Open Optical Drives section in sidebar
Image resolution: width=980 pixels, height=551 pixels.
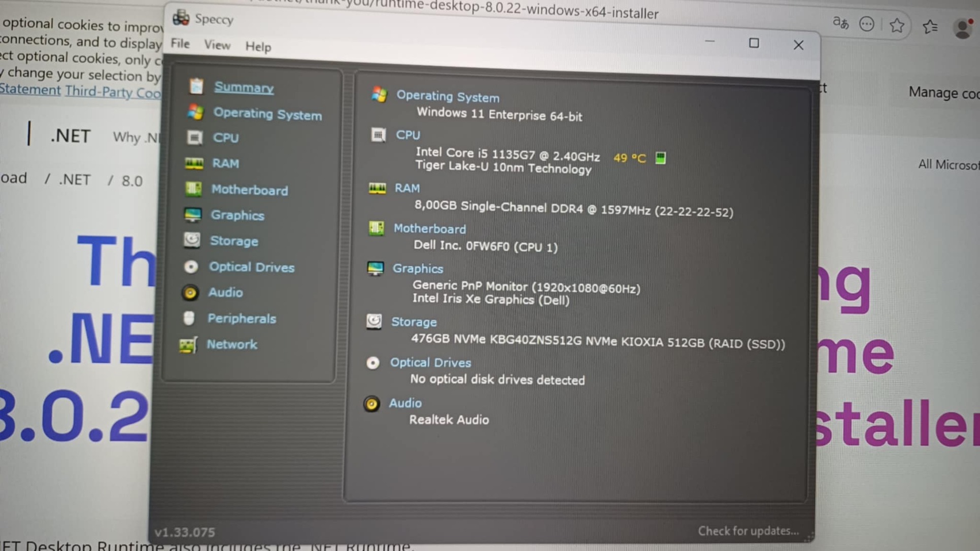(x=251, y=267)
